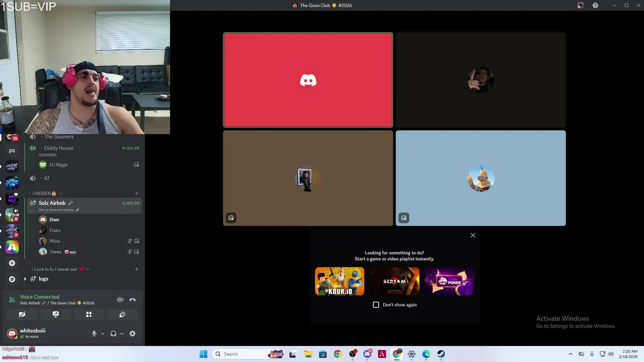Viewport: 644px width, 362px height.
Task: Open the soundboard in voice panel
Action: coord(122,314)
